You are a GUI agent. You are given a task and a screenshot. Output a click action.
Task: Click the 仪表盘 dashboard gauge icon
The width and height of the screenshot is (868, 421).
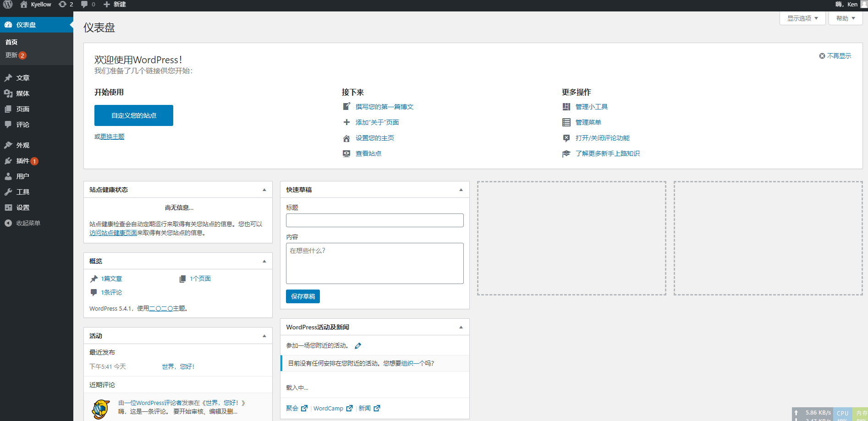coord(8,25)
